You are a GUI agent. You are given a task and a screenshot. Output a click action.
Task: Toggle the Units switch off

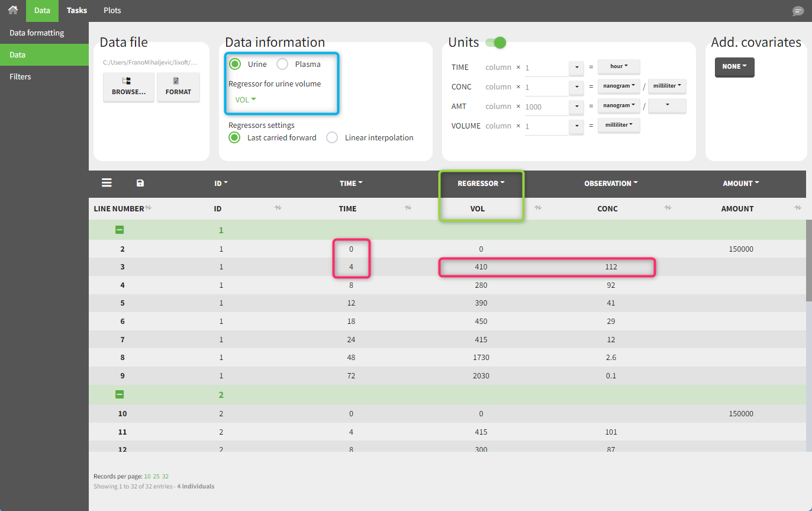coord(496,43)
